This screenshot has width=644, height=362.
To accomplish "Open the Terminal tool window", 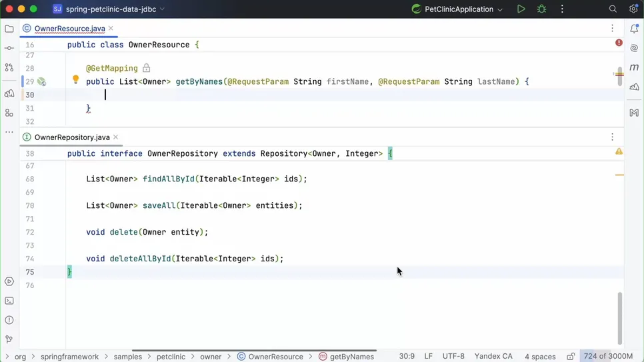I will [9, 301].
